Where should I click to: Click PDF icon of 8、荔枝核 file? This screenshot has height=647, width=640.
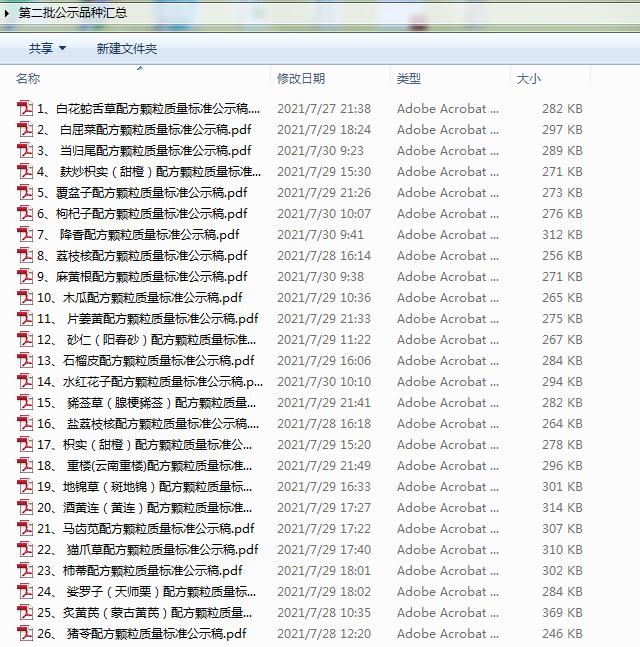(x=25, y=256)
